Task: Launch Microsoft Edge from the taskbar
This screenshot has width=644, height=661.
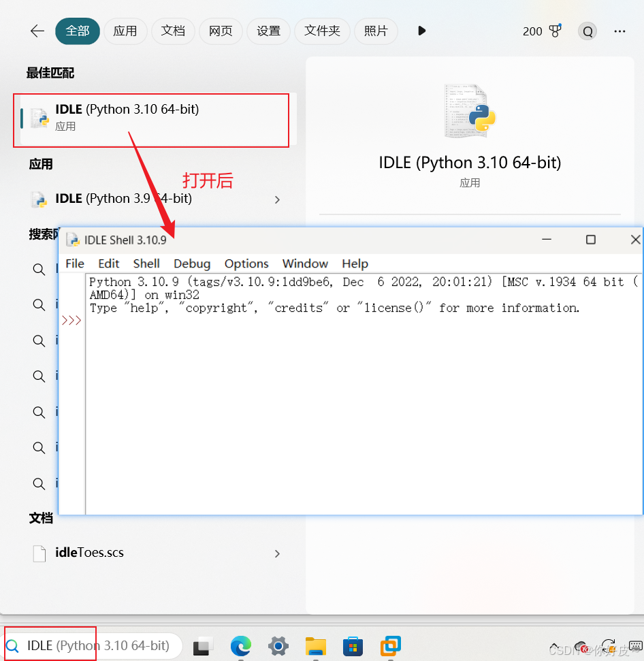Action: click(x=241, y=646)
